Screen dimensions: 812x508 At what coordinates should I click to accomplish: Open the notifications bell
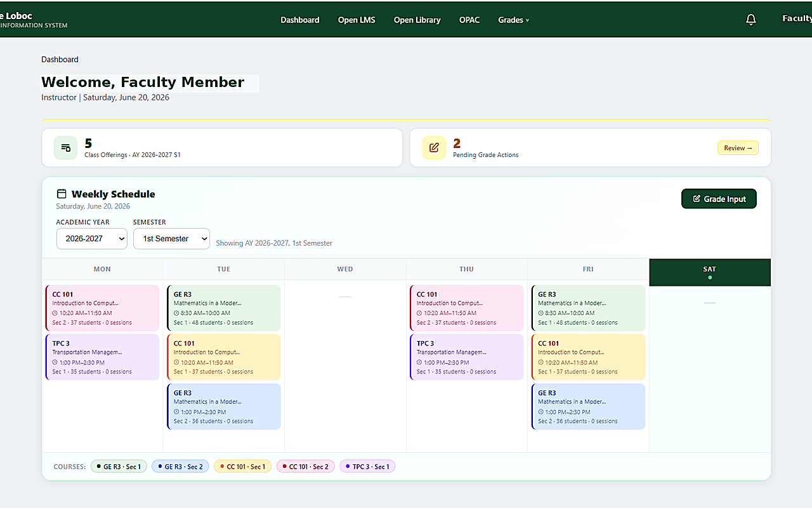click(x=751, y=20)
